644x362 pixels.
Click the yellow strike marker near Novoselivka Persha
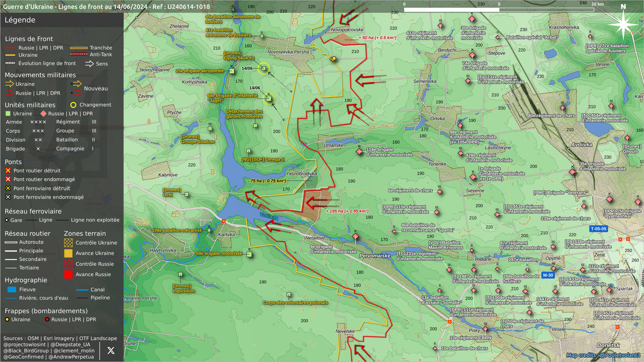tap(333, 59)
